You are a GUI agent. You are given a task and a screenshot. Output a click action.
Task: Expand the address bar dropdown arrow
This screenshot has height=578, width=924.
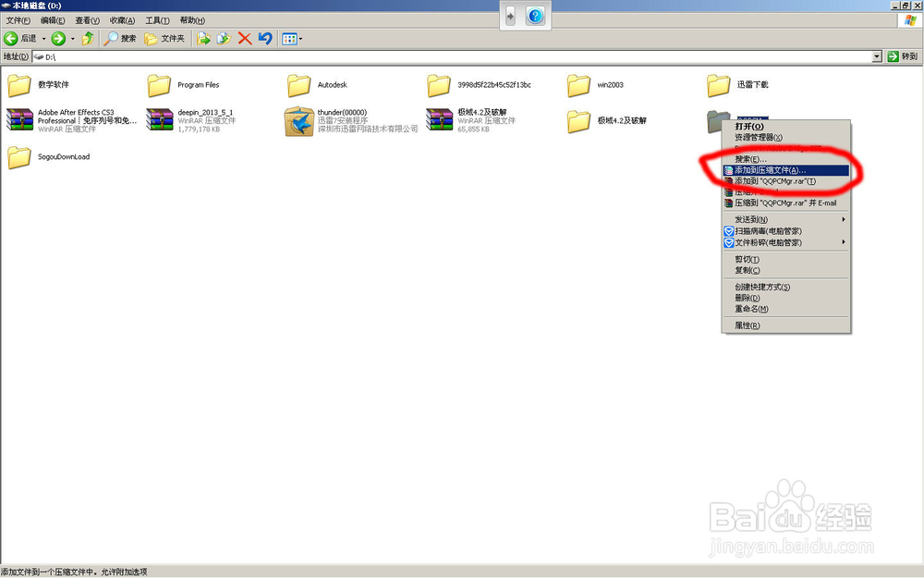click(x=877, y=56)
